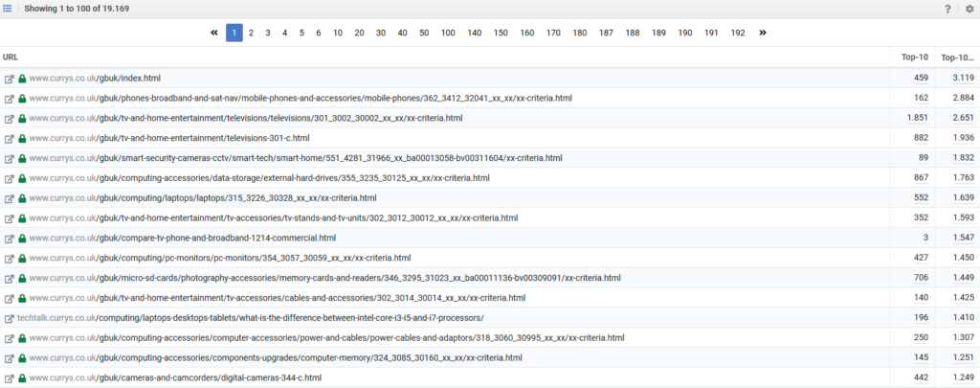Screen dimensions: 980x388
Task: Sort by the URL column header
Action: coord(11,57)
